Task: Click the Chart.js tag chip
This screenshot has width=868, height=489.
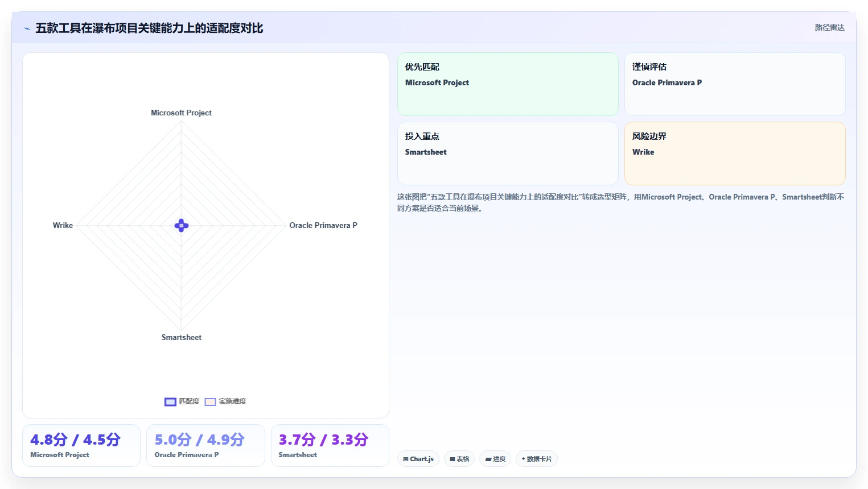Action: click(418, 459)
